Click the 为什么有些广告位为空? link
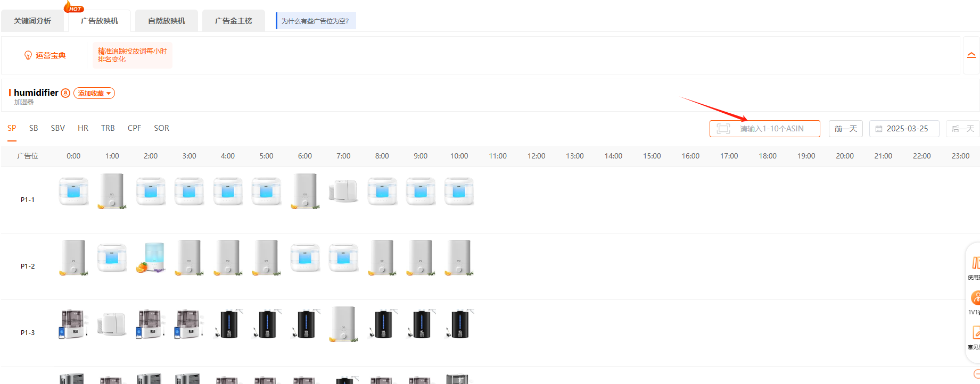The height and width of the screenshot is (384, 980). point(315,21)
